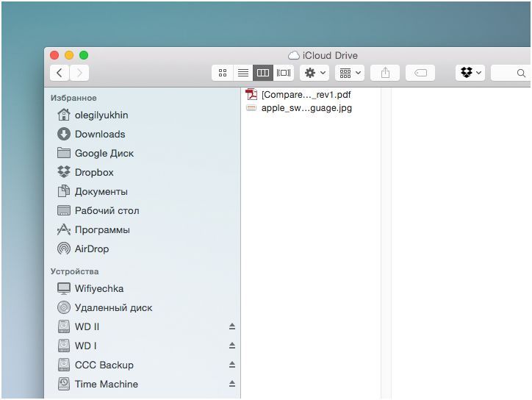Switch to icon view
This screenshot has height=400, width=532.
pyautogui.click(x=223, y=73)
